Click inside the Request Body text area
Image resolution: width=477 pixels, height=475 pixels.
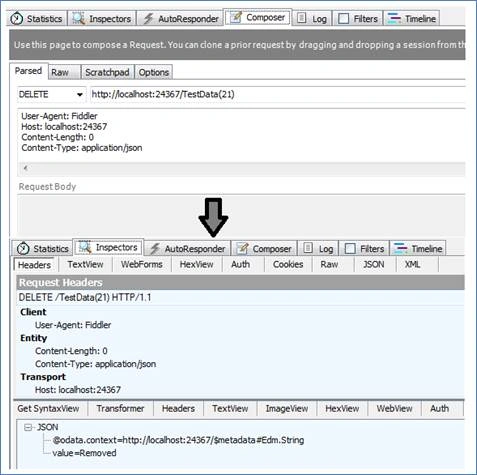click(241, 215)
